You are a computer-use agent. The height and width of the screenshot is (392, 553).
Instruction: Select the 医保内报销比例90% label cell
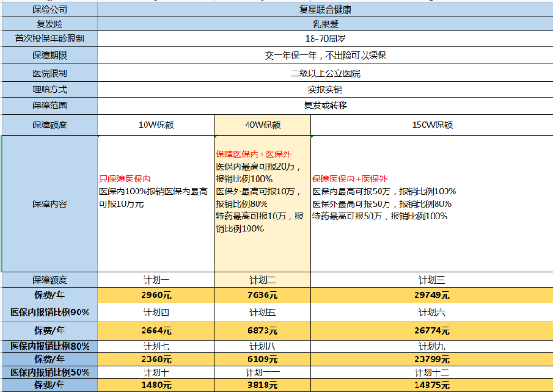50,313
